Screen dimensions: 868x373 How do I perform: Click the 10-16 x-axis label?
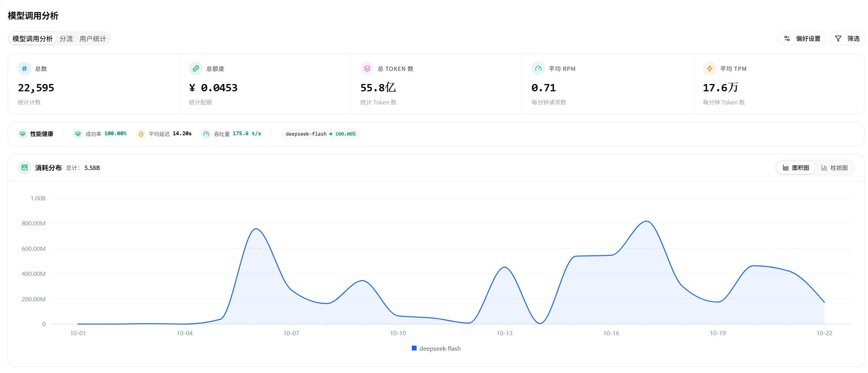[611, 333]
